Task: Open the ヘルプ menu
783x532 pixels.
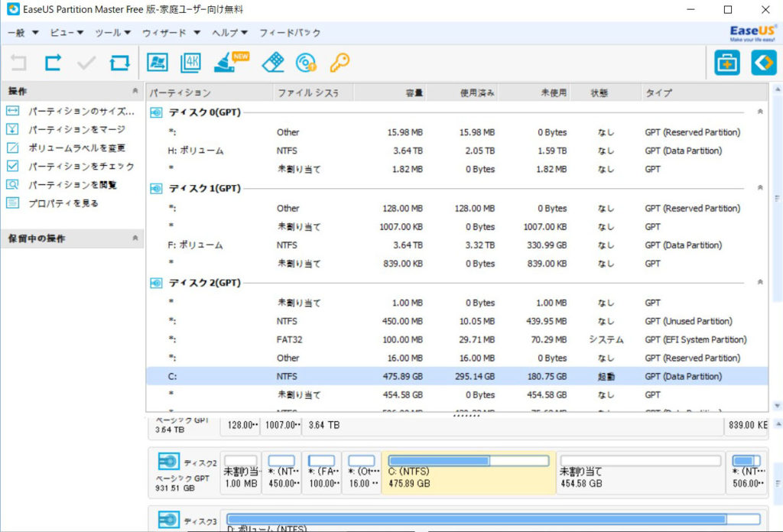Action: pos(229,33)
